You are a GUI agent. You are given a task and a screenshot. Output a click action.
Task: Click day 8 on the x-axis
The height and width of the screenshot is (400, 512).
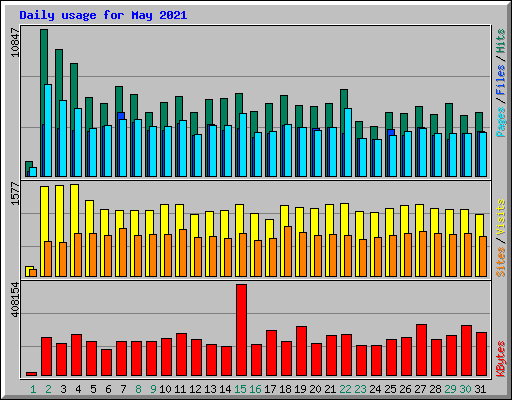pyautogui.click(x=138, y=389)
